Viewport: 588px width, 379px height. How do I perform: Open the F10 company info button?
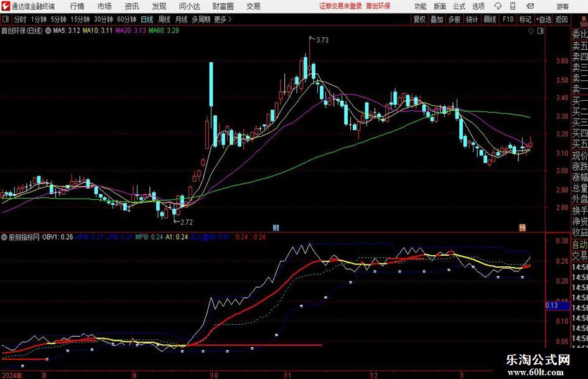coord(508,19)
